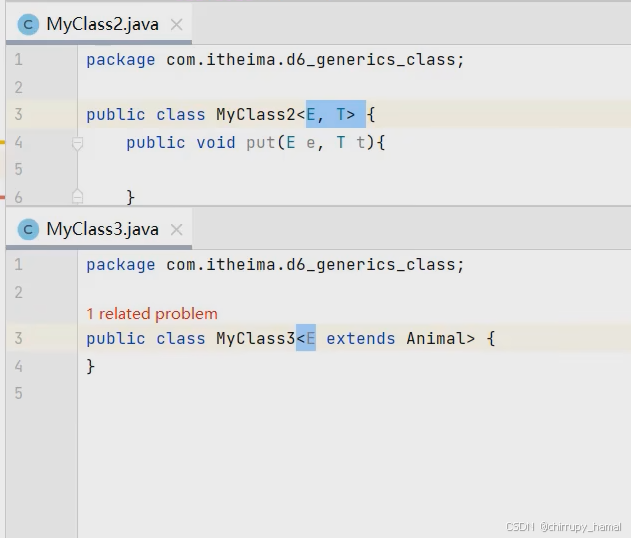Click line number 5 in MyClass3 gutter

(x=19, y=393)
